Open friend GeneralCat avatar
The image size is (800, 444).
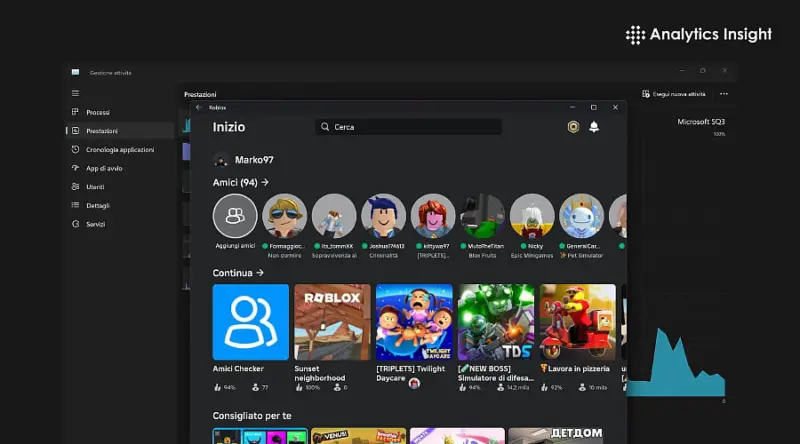point(581,216)
